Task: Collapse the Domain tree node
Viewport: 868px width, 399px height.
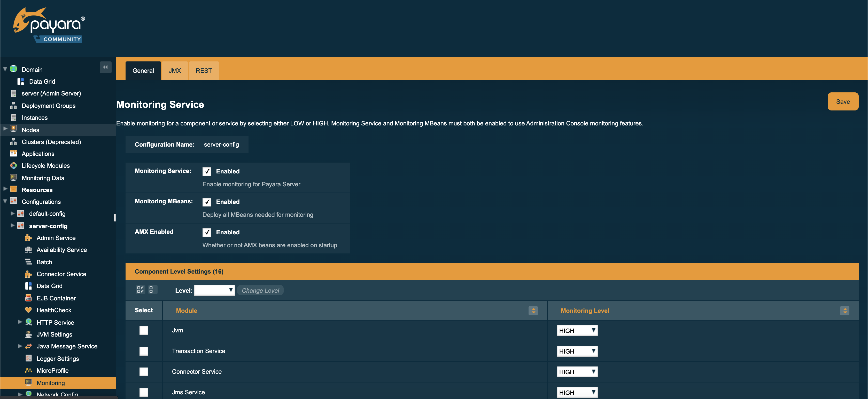Action: click(x=5, y=69)
